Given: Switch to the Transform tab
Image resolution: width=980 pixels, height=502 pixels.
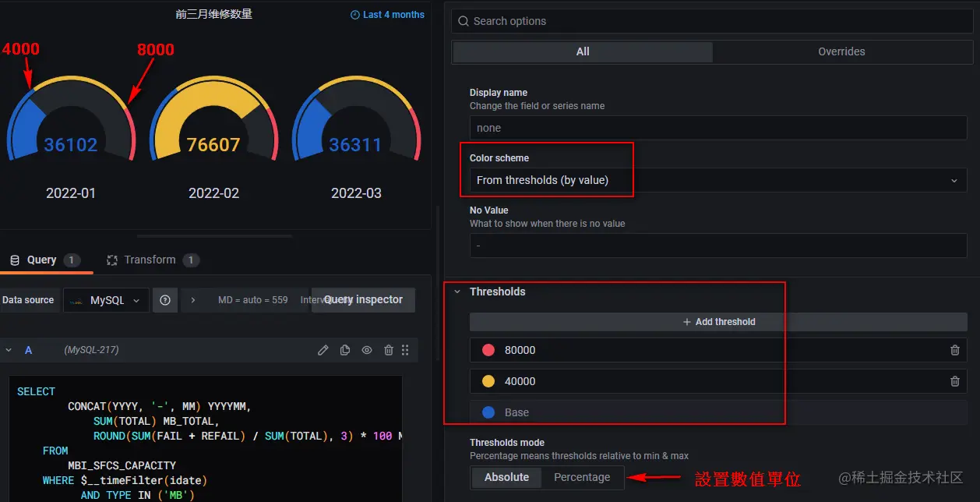Looking at the screenshot, I should pyautogui.click(x=153, y=260).
